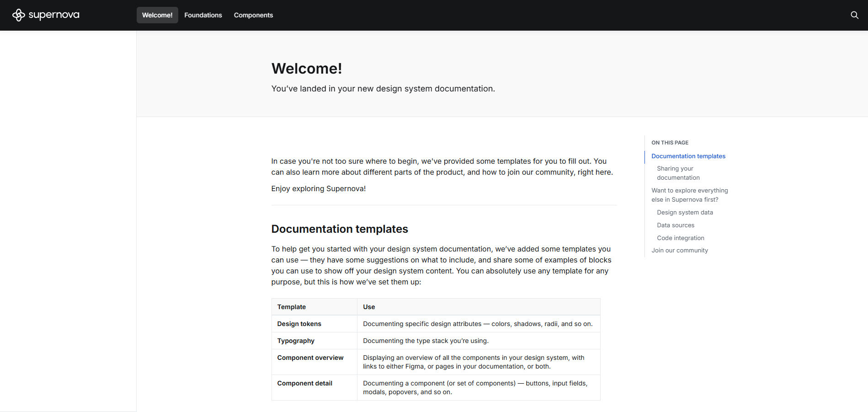Select Component detail in the table
The width and height of the screenshot is (868, 412).
click(304, 383)
